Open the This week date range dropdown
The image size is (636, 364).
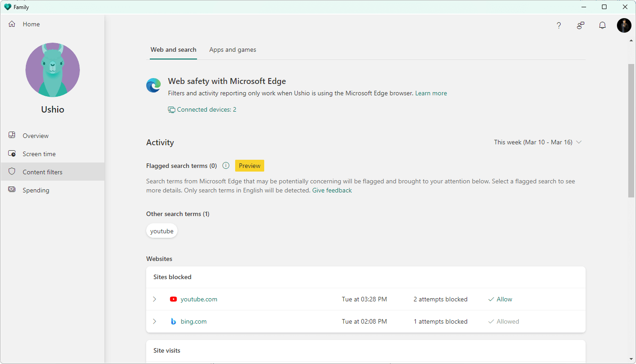(x=537, y=143)
